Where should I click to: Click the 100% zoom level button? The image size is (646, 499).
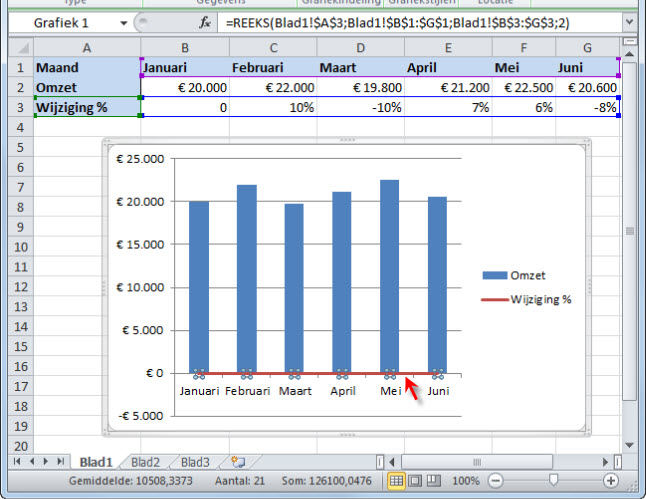(x=466, y=481)
